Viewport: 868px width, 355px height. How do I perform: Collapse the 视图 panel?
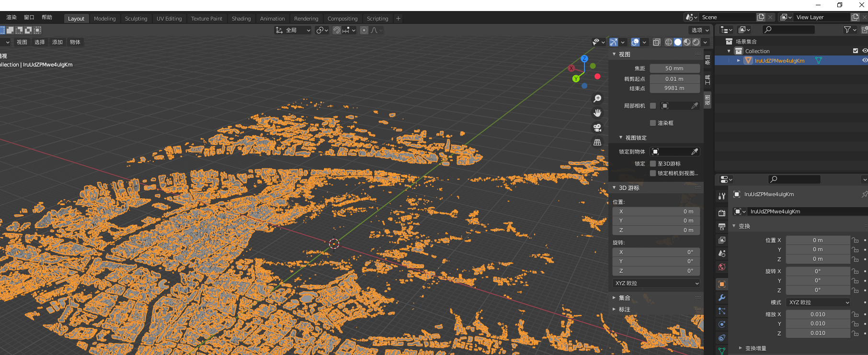614,55
